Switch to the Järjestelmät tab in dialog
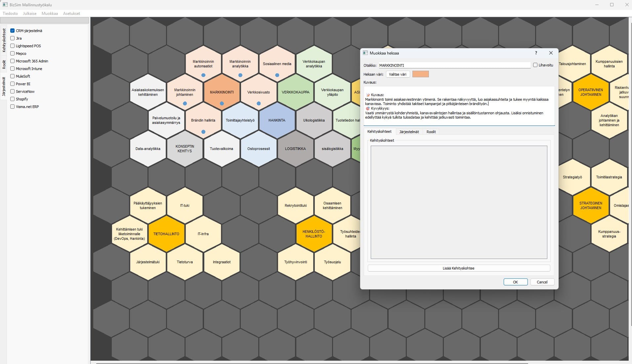632x364 pixels. click(x=409, y=132)
